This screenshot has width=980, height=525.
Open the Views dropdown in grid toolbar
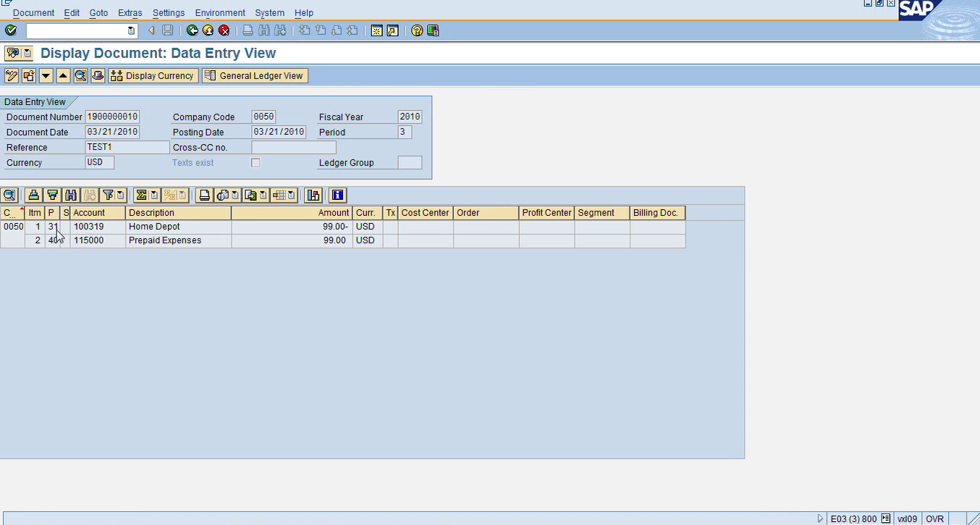click(235, 195)
